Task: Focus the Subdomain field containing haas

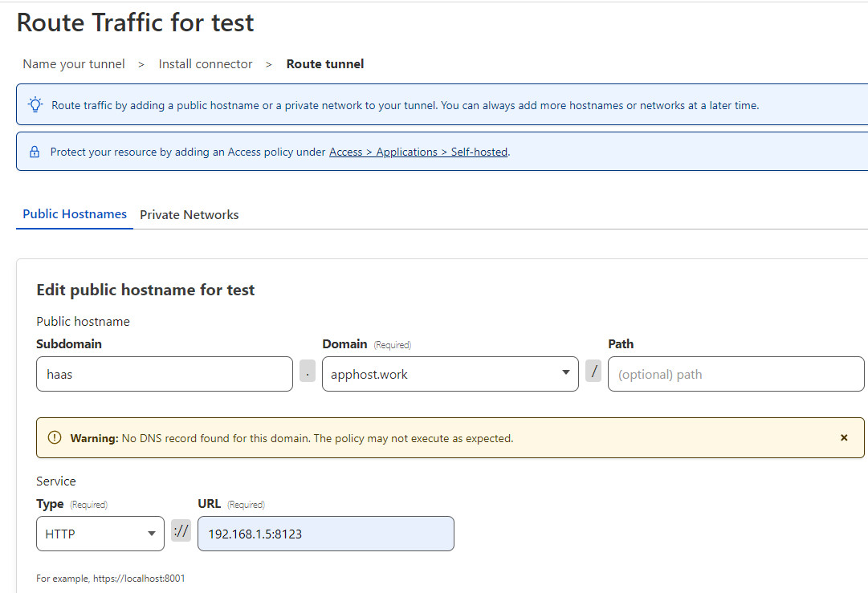Action: (165, 374)
